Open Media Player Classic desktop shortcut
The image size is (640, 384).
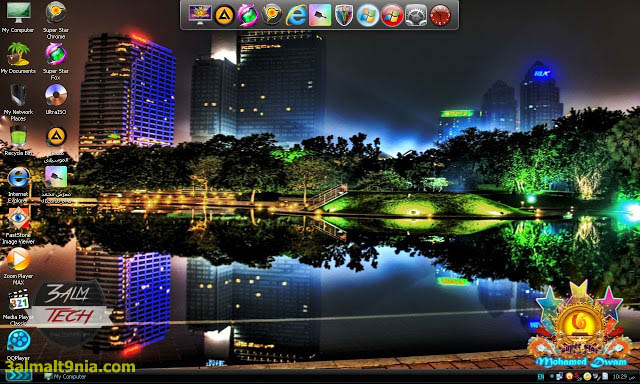tap(18, 307)
